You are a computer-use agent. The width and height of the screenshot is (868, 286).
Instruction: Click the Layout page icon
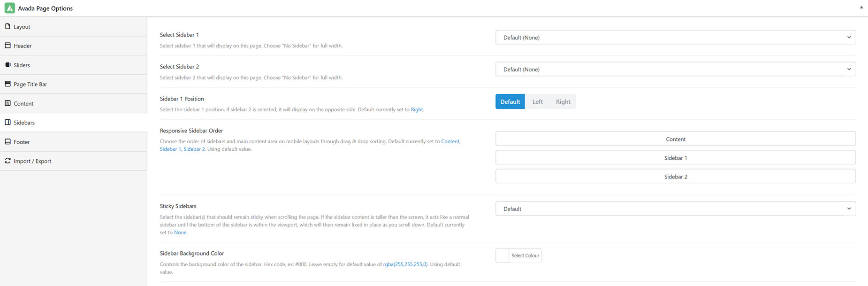[x=8, y=26]
